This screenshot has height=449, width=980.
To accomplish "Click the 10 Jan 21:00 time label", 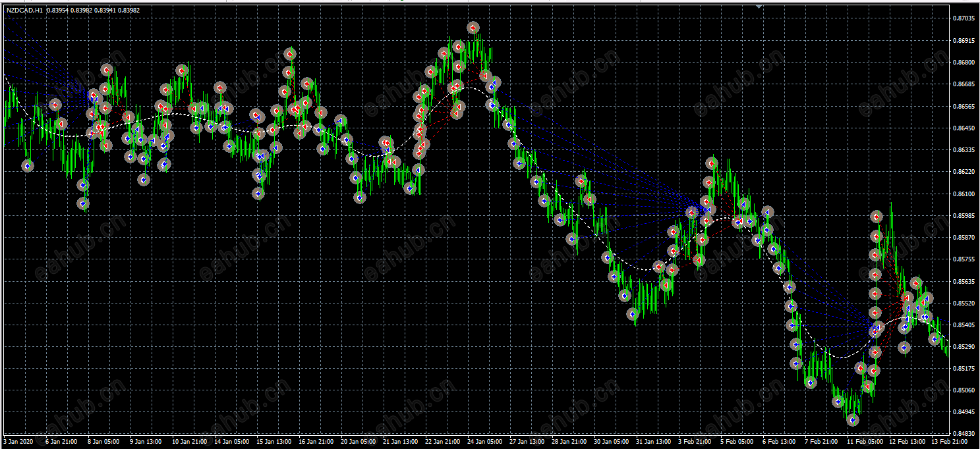I will (189, 441).
